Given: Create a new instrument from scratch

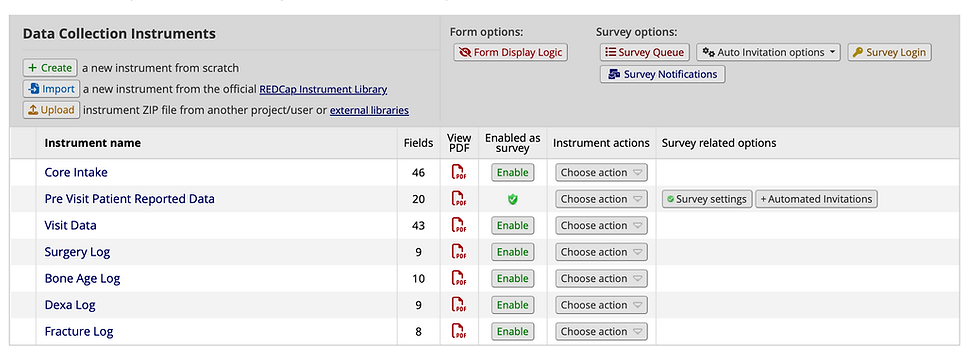Looking at the screenshot, I should [x=50, y=68].
